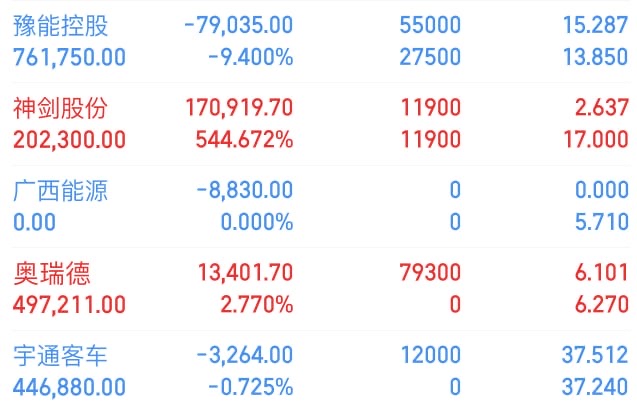The height and width of the screenshot is (403, 637).
Task: Click 豫能控股 market value 761,750.00
Action: click(69, 57)
